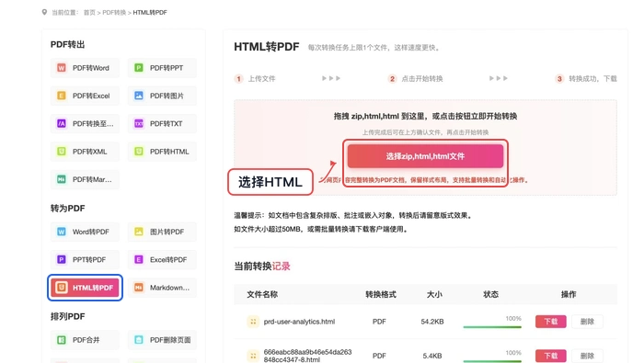This screenshot has height=363, width=644.
Task: Open the PDF转Word tool icon
Action: pyautogui.click(x=62, y=68)
